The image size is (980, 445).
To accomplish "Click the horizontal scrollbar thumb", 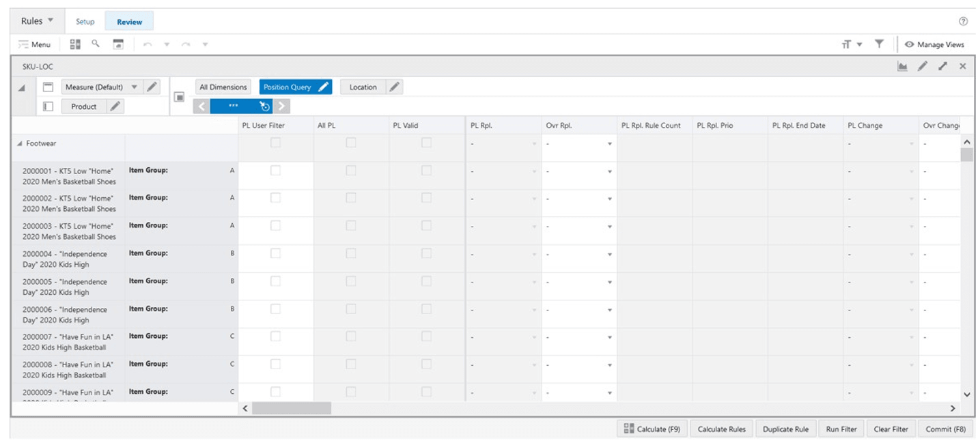I will (292, 408).
